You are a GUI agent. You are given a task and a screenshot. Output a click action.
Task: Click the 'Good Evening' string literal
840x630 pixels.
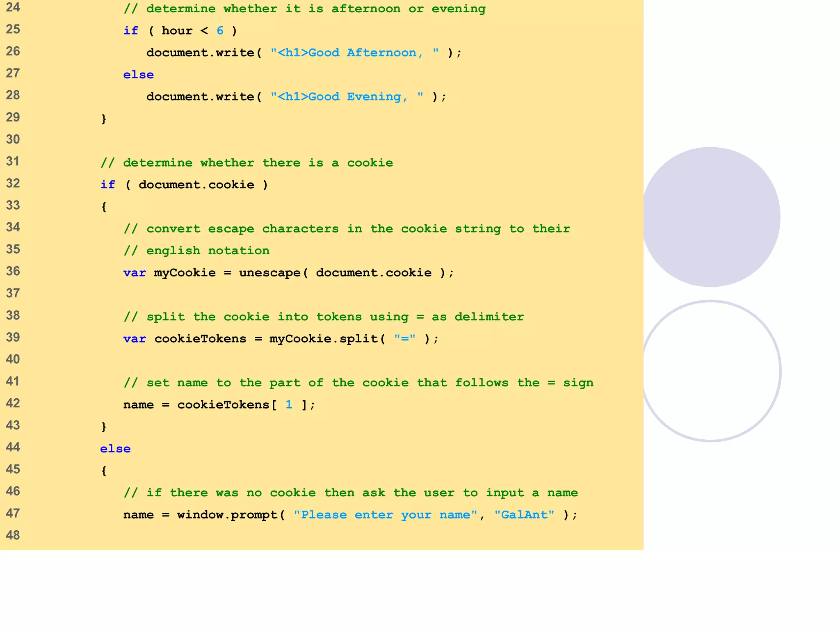click(347, 96)
